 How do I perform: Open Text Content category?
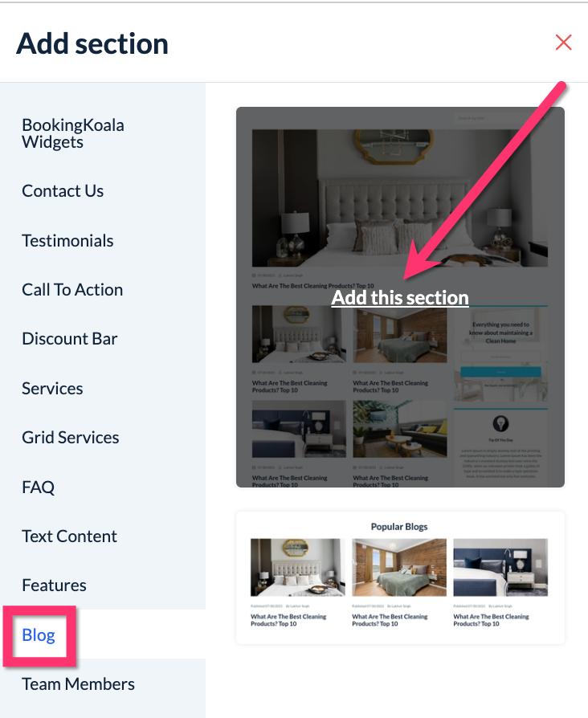(69, 536)
